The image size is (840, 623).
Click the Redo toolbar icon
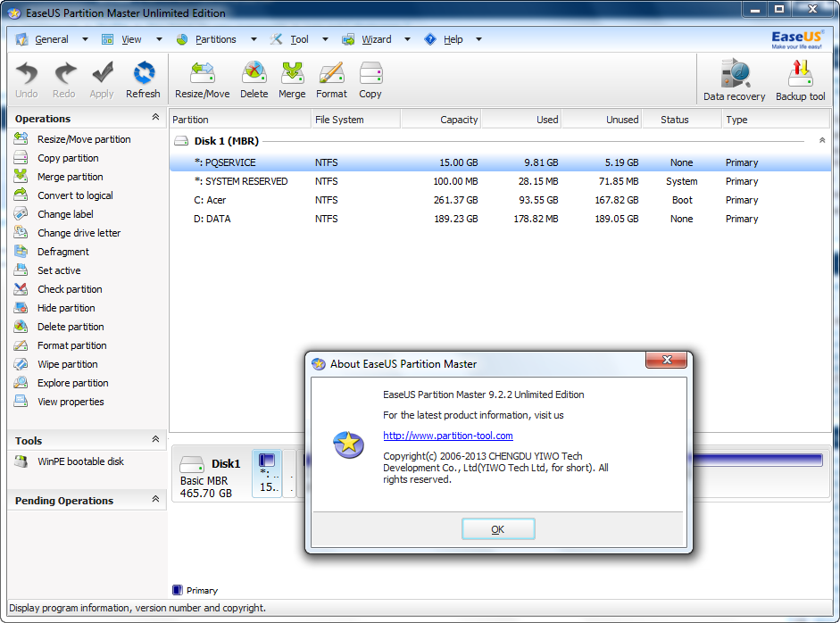point(64,79)
